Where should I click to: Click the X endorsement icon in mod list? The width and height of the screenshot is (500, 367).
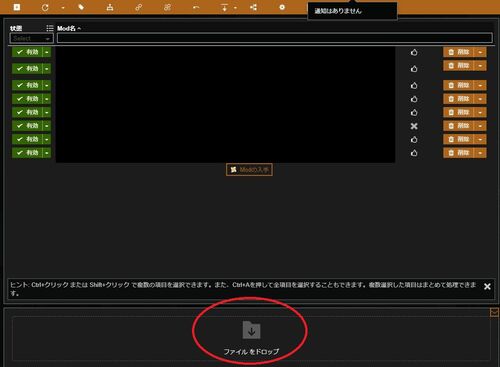pos(414,126)
